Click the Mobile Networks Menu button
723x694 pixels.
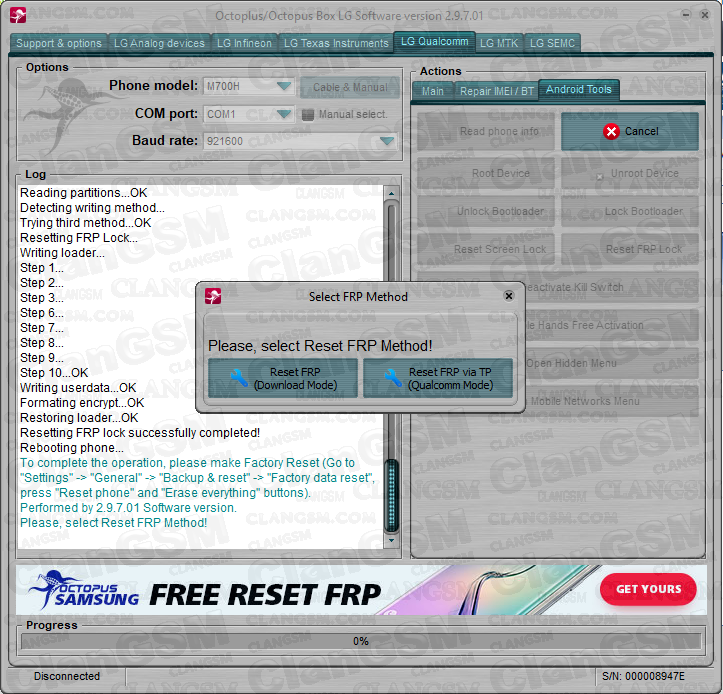coord(612,401)
